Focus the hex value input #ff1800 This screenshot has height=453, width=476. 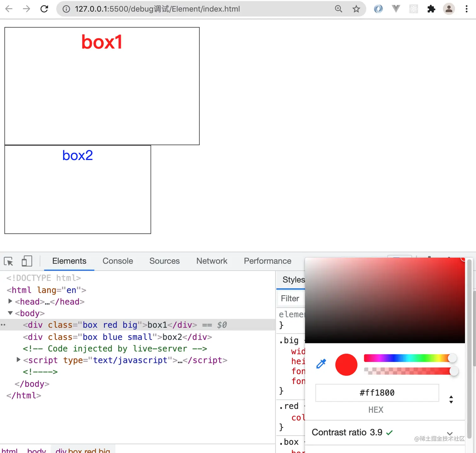(x=377, y=393)
